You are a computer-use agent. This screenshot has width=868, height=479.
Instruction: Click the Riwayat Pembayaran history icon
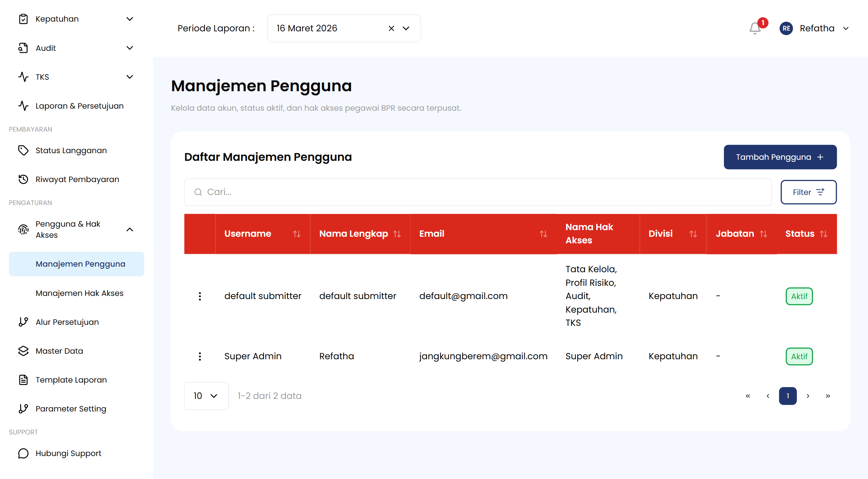(x=23, y=179)
